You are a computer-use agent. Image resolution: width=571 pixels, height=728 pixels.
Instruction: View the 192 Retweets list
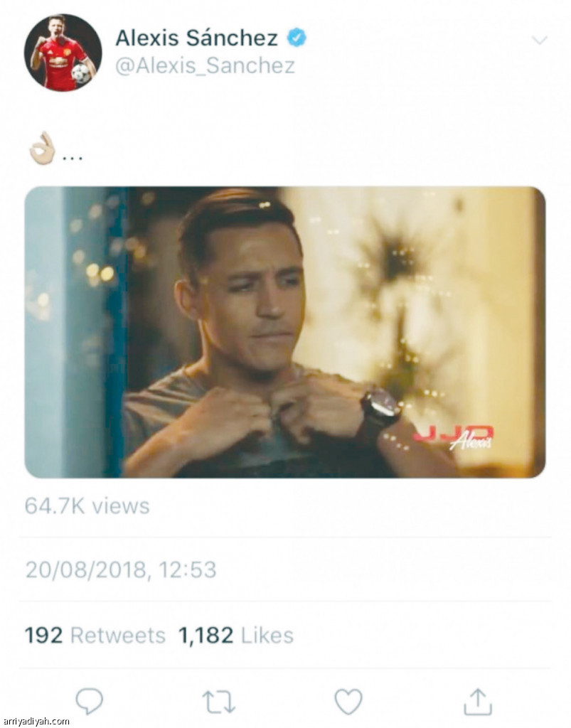95,635
